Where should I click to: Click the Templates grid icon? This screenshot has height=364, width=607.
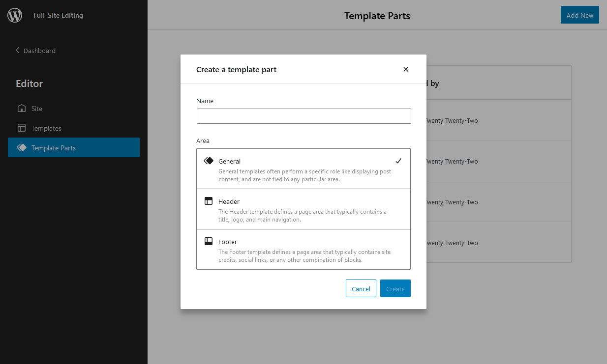[x=22, y=128]
